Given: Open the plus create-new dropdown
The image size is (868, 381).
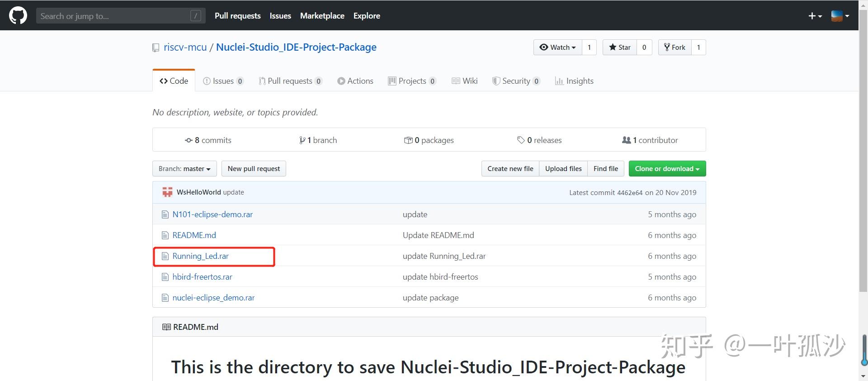Looking at the screenshot, I should (815, 16).
